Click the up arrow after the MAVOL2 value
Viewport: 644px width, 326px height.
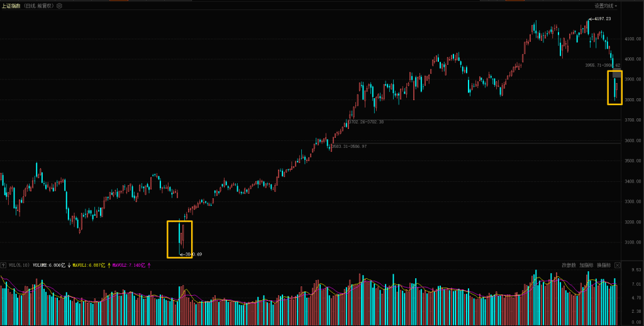tap(148, 266)
